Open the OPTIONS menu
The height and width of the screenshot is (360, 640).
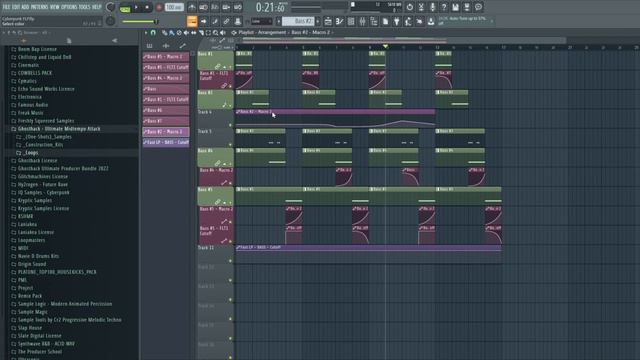click(x=69, y=7)
